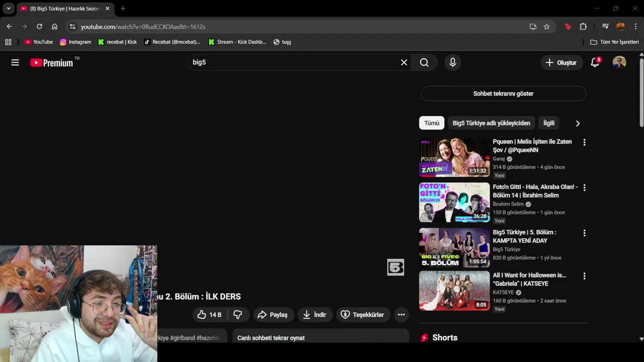Open Chrome extensions puzzle icon

[x=583, y=27]
